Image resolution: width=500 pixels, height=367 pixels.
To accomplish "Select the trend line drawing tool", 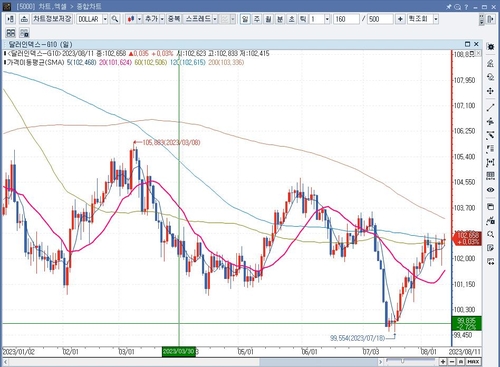I will pos(490,108).
